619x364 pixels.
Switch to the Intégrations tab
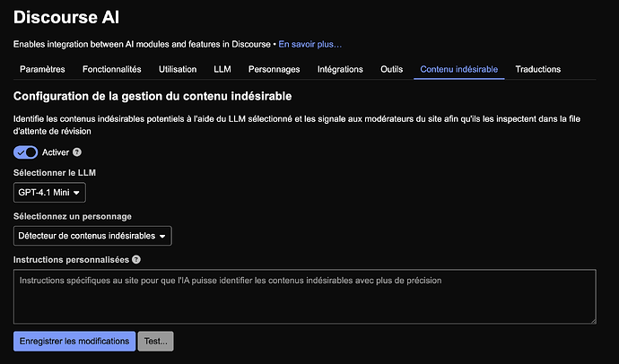click(340, 69)
